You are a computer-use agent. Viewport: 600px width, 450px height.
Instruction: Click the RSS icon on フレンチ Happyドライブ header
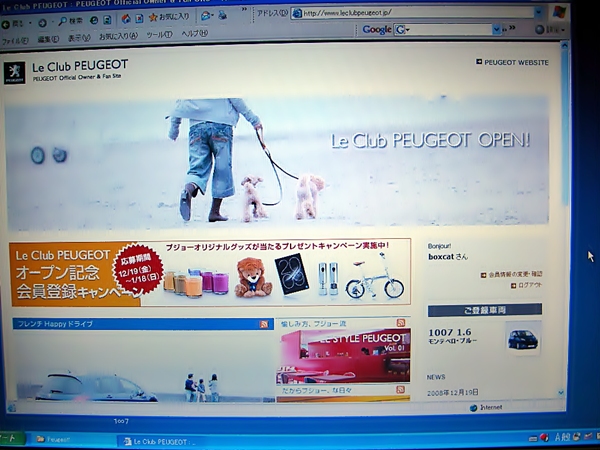(264, 324)
